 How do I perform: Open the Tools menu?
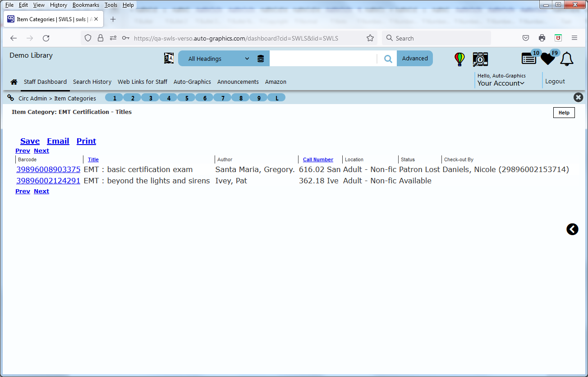point(111,5)
